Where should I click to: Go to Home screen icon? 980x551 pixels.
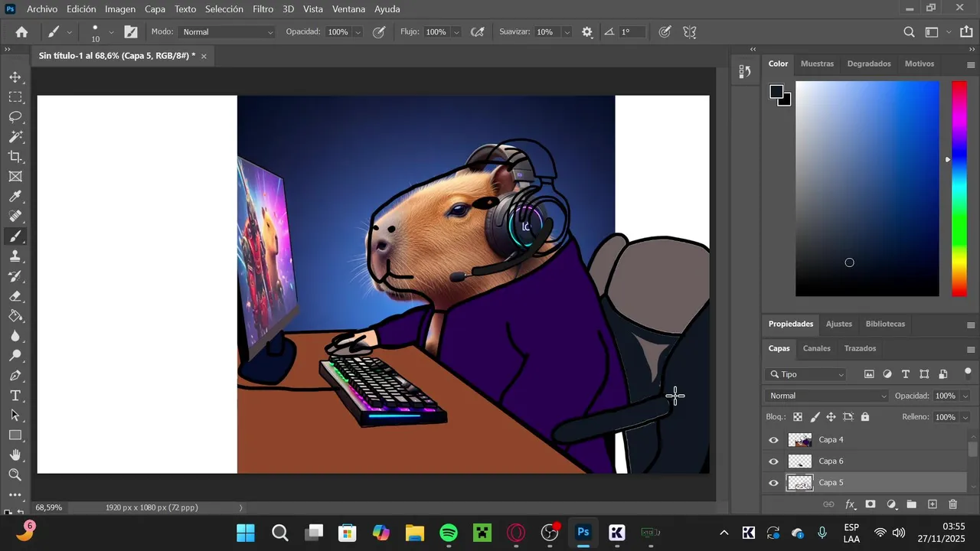[x=21, y=32]
